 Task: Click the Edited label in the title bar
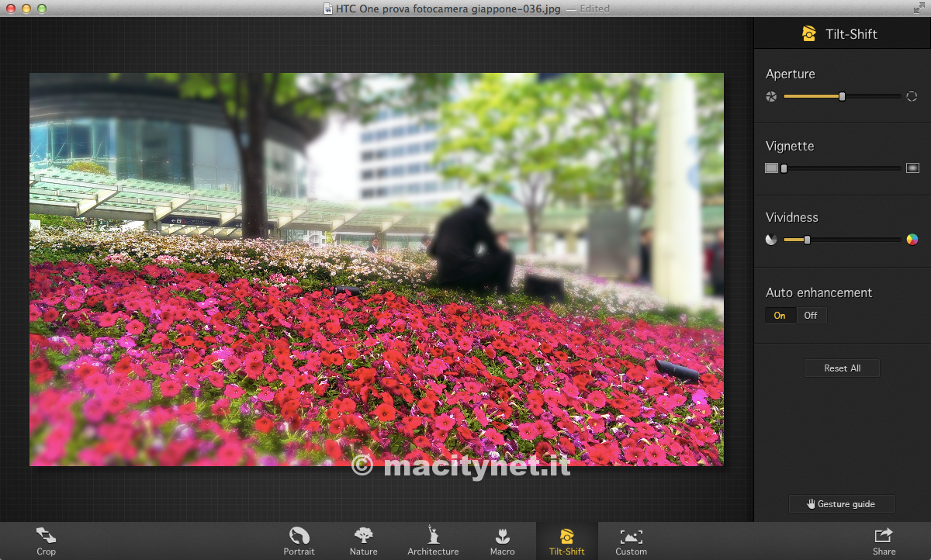(594, 9)
